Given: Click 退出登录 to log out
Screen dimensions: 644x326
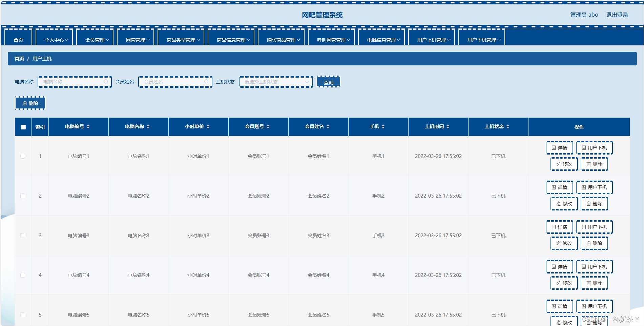Looking at the screenshot, I should pyautogui.click(x=617, y=15).
